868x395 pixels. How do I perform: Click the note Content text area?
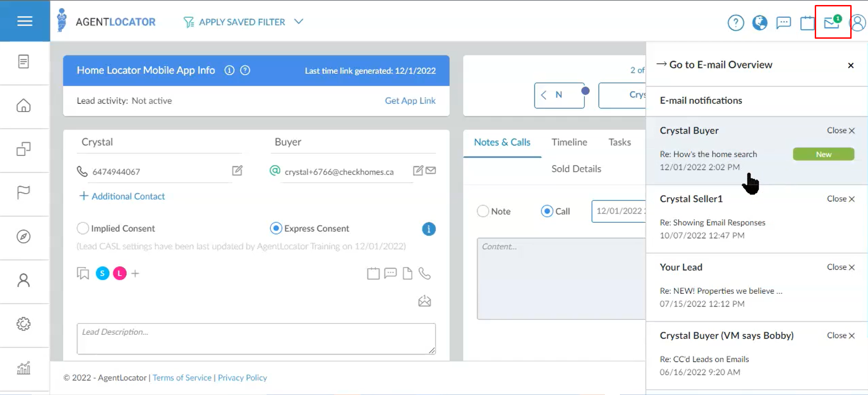click(561, 278)
